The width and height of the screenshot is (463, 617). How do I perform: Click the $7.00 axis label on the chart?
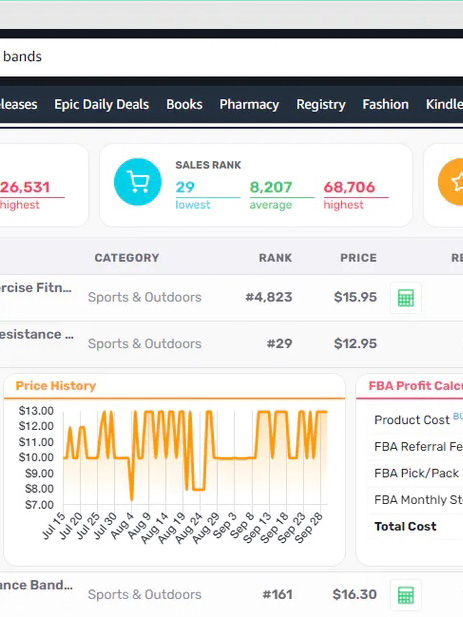pyautogui.click(x=39, y=504)
